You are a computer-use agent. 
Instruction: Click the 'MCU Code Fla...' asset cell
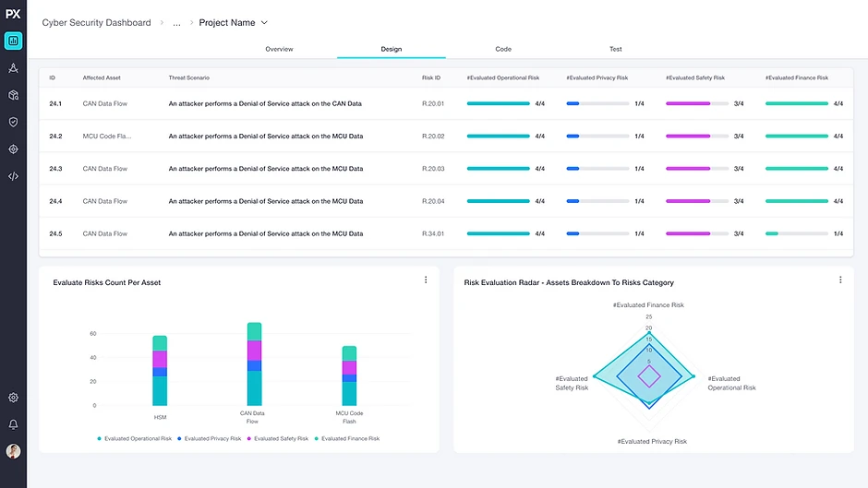[x=107, y=137]
